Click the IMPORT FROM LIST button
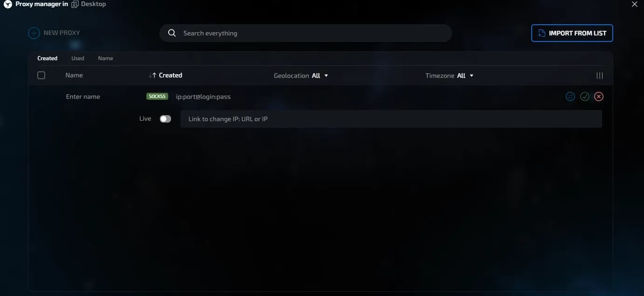The height and width of the screenshot is (296, 644). click(x=572, y=33)
